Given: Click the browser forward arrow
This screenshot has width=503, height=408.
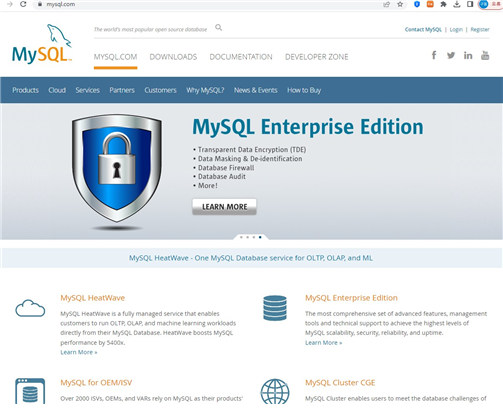Looking at the screenshot, I should pyautogui.click(x=10, y=4).
